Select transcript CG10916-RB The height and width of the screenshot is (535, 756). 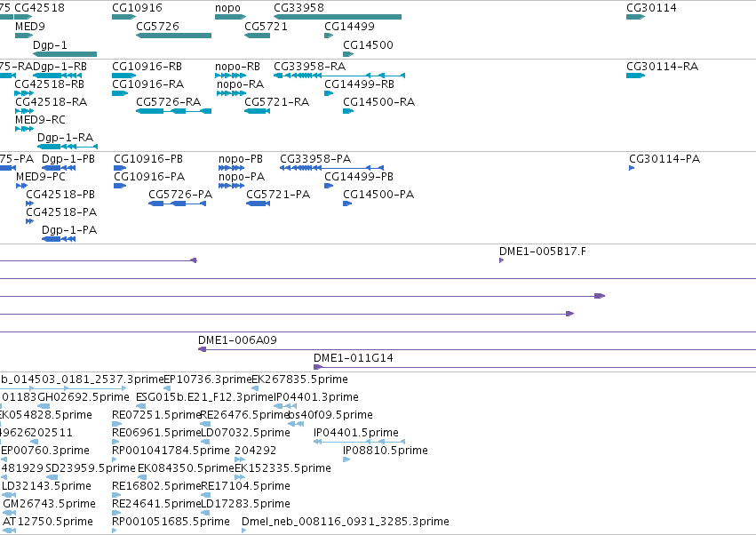coord(123,76)
